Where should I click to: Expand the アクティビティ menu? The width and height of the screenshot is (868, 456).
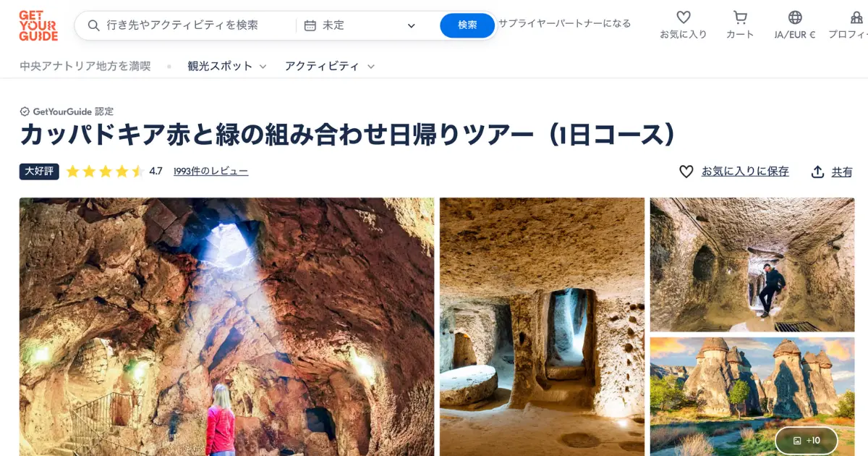tap(330, 66)
